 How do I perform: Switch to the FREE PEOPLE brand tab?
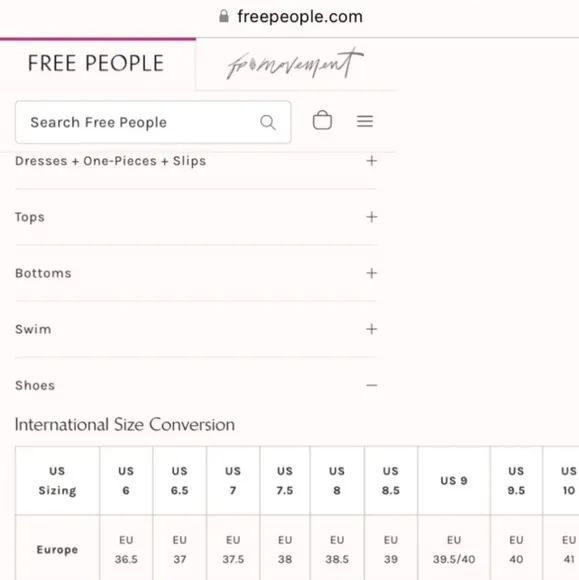coord(96,63)
